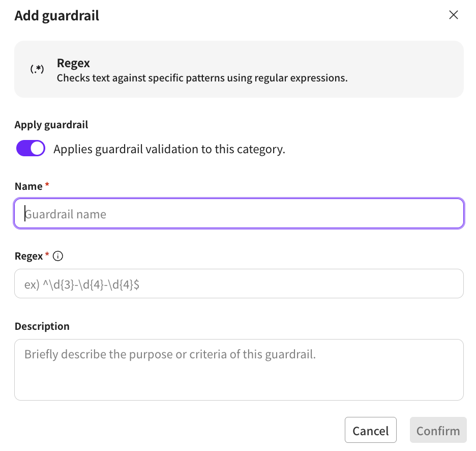Click the red asterisk next to Name
The width and height of the screenshot is (476, 451).
point(47,185)
